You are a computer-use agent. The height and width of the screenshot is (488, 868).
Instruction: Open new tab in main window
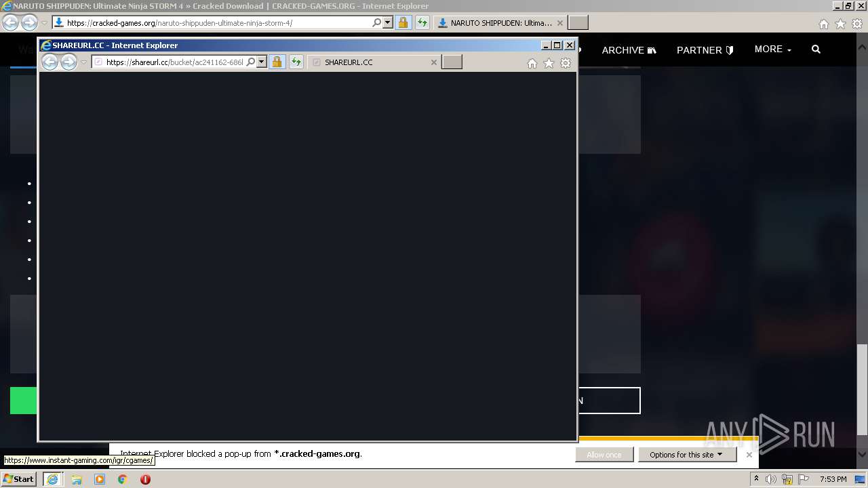click(578, 22)
